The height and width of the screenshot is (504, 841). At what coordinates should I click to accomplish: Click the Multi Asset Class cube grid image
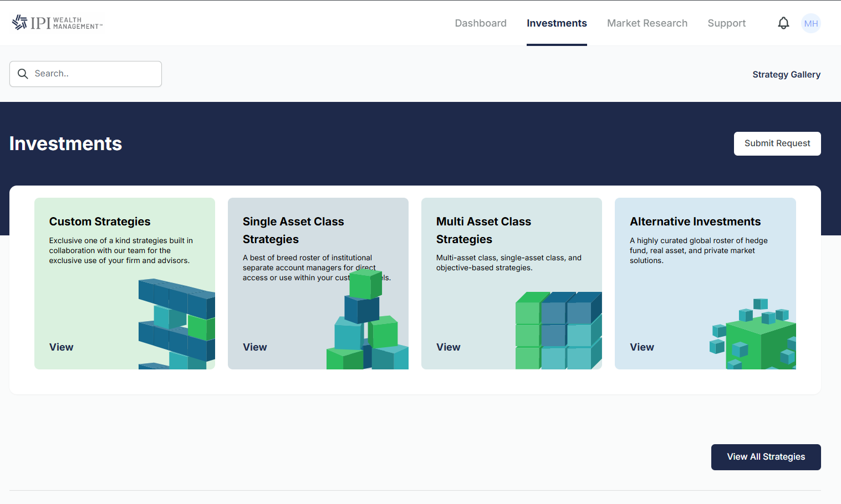tap(558, 330)
